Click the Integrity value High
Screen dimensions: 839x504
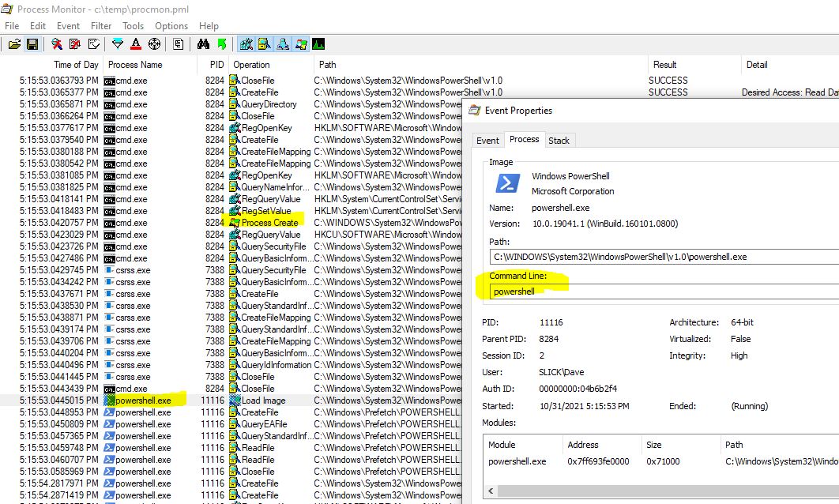pyautogui.click(x=739, y=355)
